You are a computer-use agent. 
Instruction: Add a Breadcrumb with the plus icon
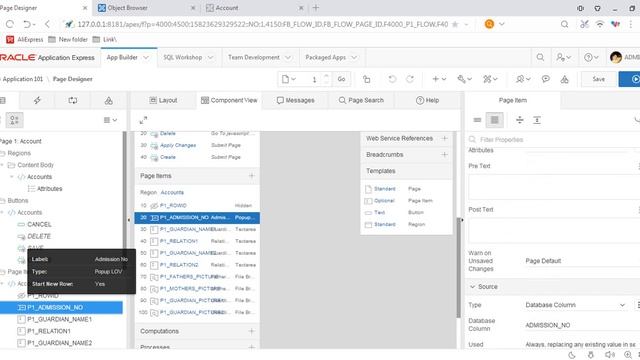(x=444, y=155)
